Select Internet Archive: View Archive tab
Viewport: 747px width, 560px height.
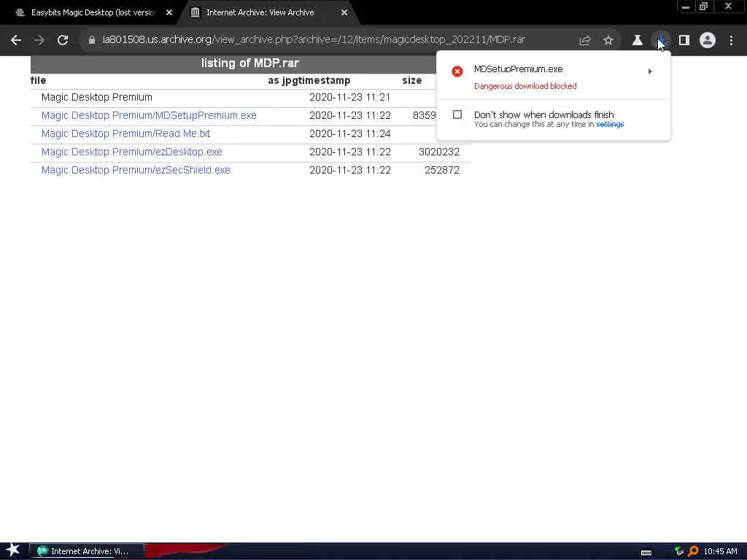pos(260,13)
